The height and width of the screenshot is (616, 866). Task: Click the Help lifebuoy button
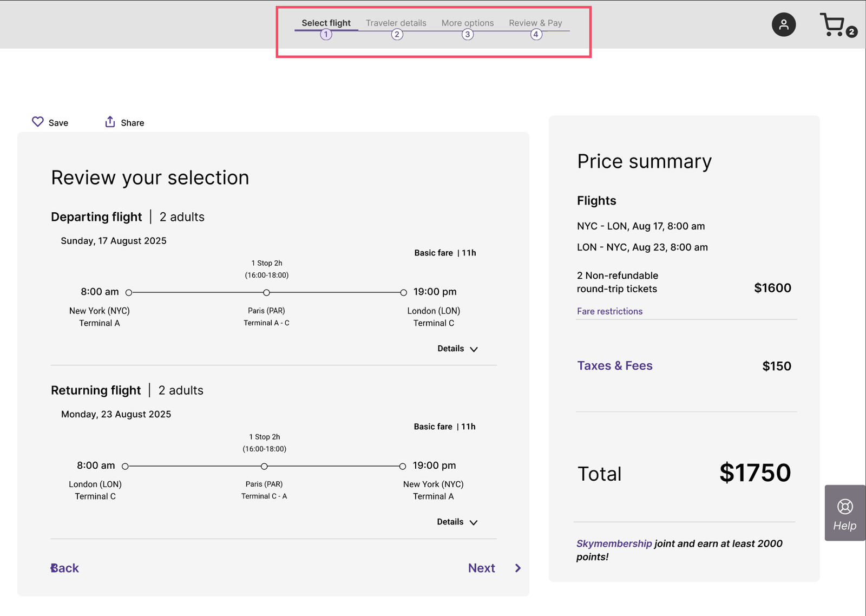[844, 513]
